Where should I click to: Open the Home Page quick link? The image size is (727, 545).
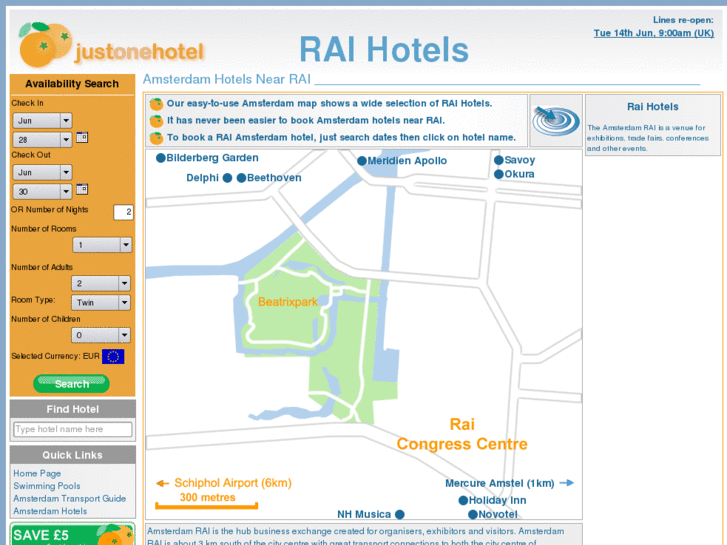tap(37, 474)
